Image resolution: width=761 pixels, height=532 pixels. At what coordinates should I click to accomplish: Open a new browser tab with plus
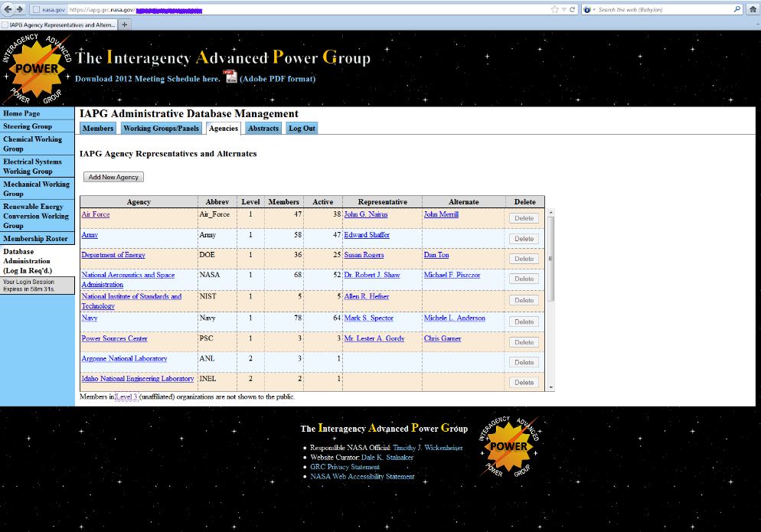click(x=125, y=24)
